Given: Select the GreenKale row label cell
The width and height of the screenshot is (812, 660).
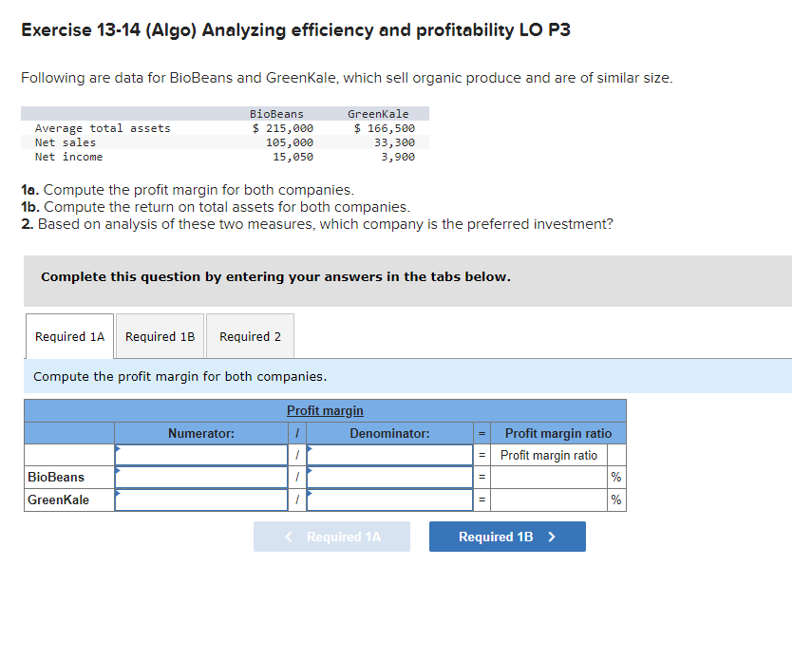Looking at the screenshot, I should coord(57,500).
